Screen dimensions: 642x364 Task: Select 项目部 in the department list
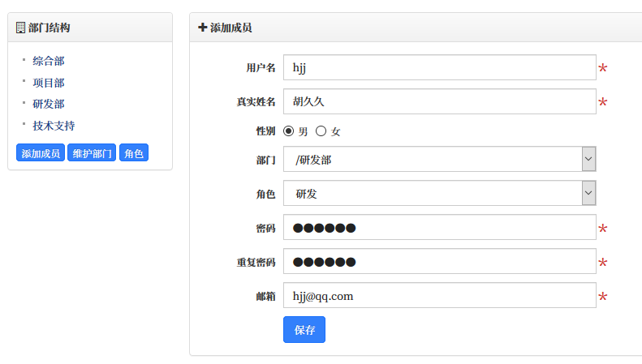coord(49,83)
